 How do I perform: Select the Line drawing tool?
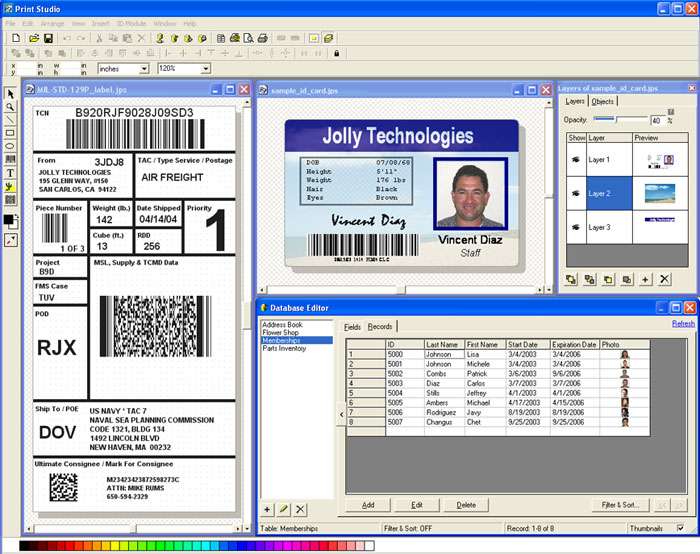point(10,120)
